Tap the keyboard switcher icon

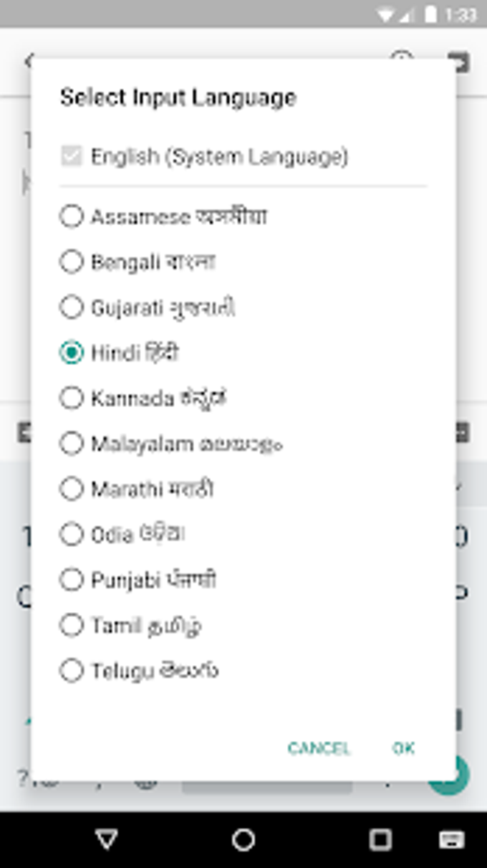451,839
